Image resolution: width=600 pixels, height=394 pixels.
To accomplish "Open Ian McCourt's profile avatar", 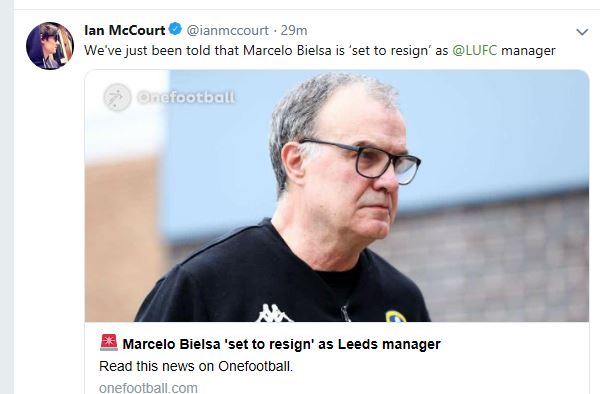I will pyautogui.click(x=50, y=46).
